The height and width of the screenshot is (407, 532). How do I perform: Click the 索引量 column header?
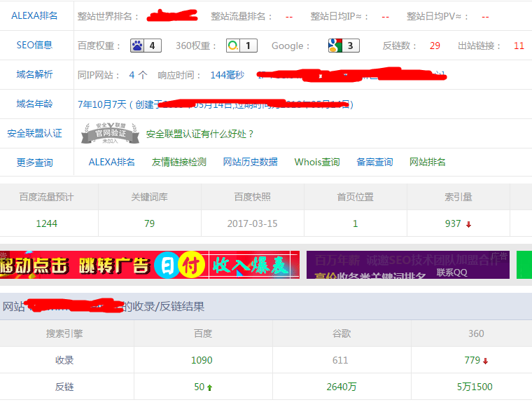(458, 197)
